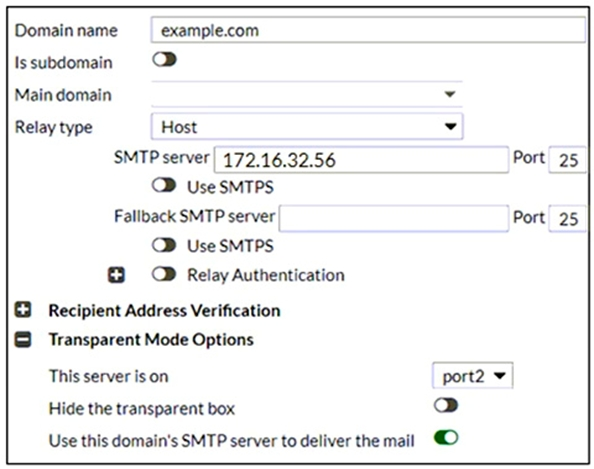
Task: Enable Use SMTPS for the SMTP server
Action: click(164, 185)
